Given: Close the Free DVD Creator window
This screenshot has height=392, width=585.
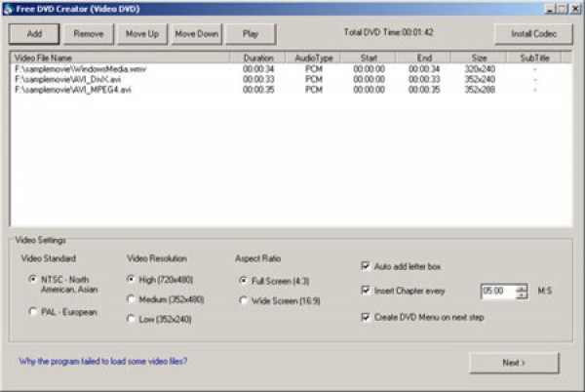Looking at the screenshot, I should 576,9.
